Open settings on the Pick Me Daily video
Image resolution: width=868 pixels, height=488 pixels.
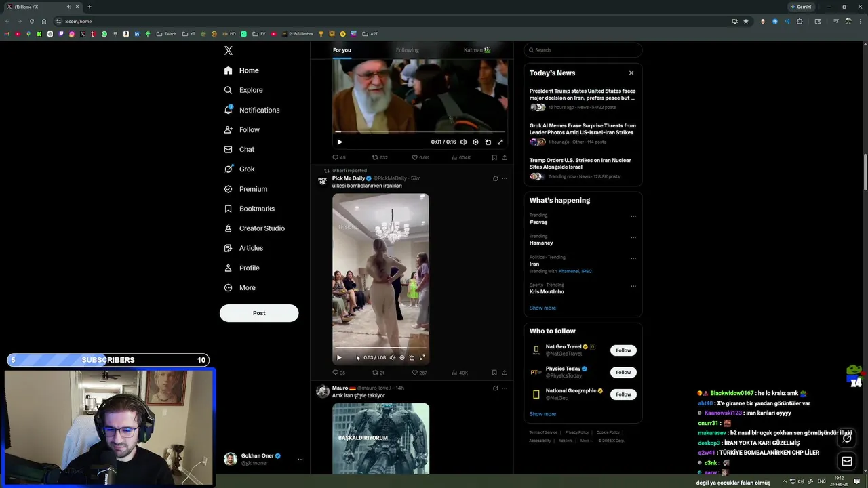pos(402,358)
